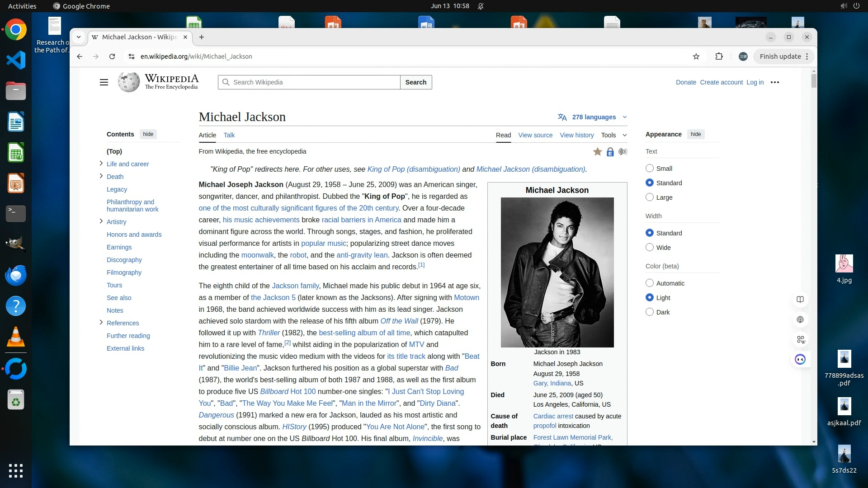Switch to the Talk tab

coord(229,135)
